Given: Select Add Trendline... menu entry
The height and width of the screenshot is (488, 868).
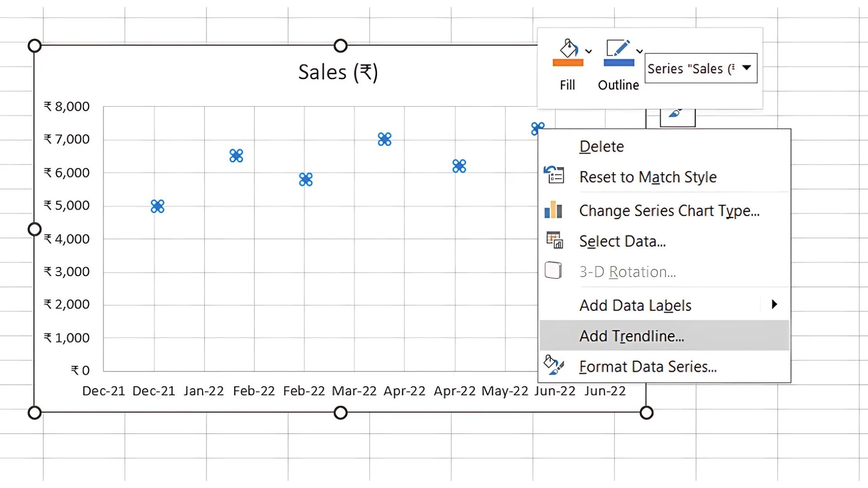Looking at the screenshot, I should pos(632,336).
